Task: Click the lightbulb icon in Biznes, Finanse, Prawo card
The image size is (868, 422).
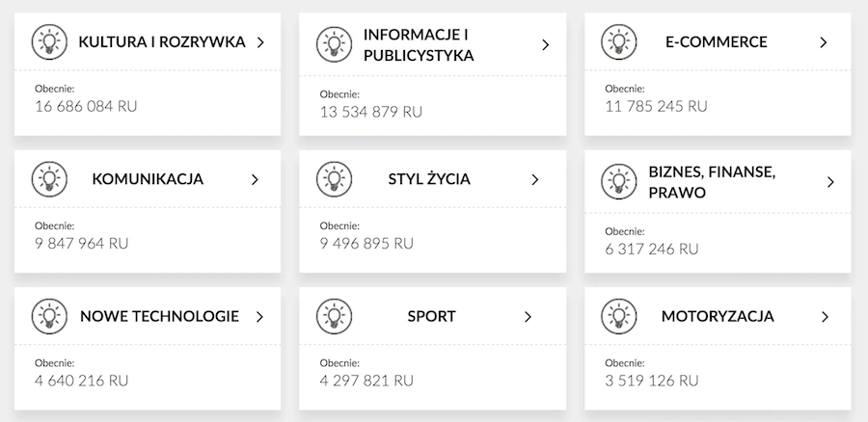Action: coord(619,182)
